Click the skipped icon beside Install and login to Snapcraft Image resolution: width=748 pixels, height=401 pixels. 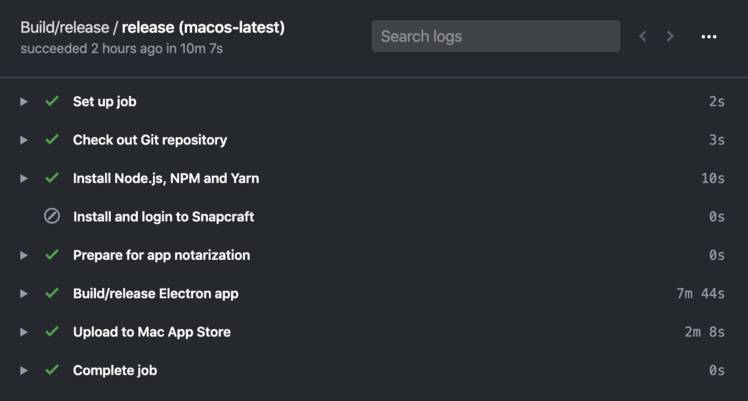[52, 216]
